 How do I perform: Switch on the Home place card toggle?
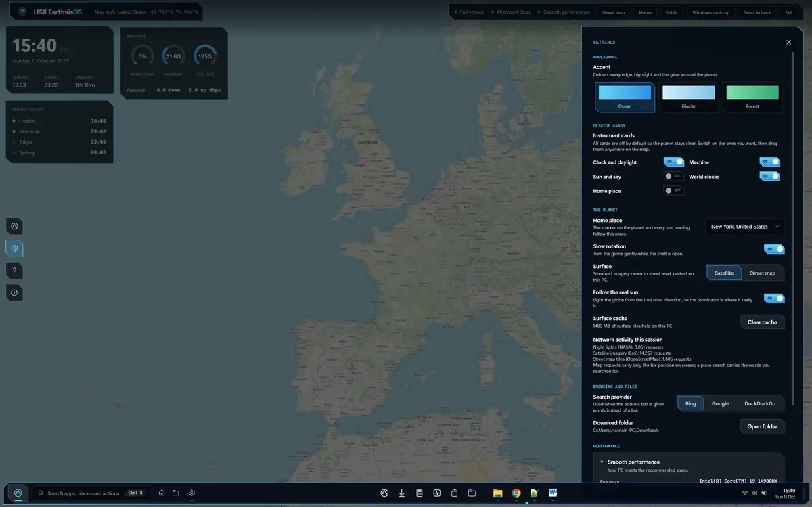coord(674,190)
